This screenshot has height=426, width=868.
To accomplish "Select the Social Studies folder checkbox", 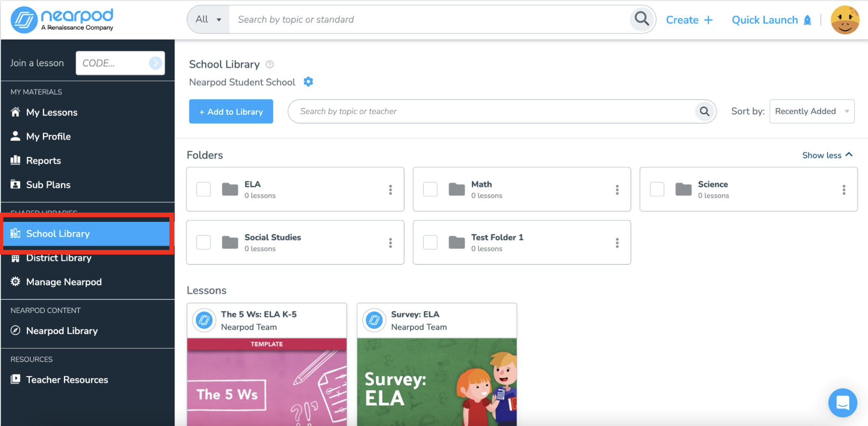I will point(203,242).
